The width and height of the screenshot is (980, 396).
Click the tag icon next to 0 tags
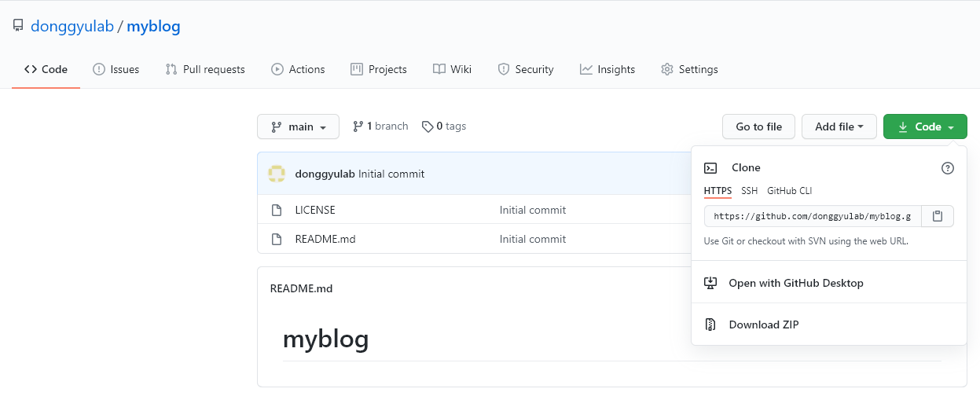(x=427, y=126)
